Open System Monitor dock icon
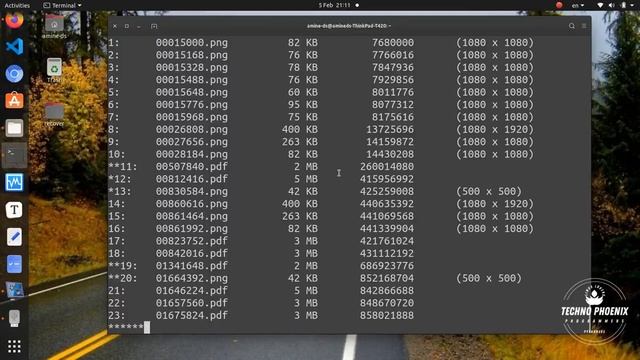The width and height of the screenshot is (640, 360). 14,182
